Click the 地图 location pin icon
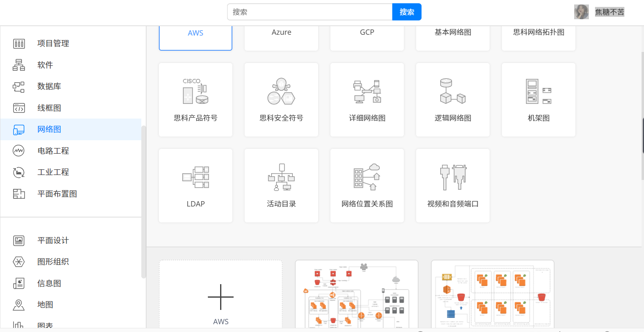 click(x=19, y=305)
